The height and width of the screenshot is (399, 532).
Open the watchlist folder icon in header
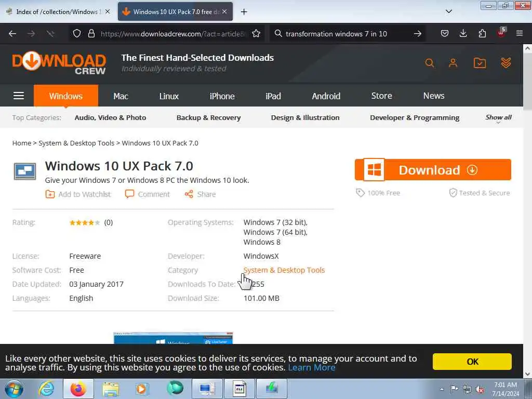pos(480,63)
